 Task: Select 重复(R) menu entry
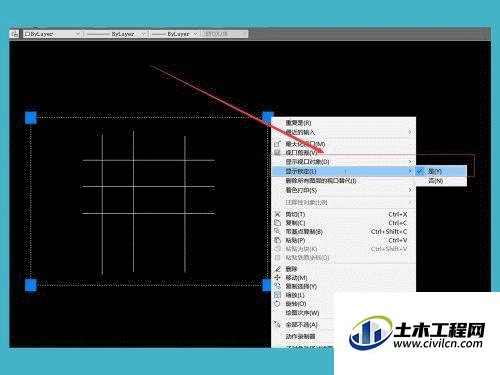pos(344,123)
